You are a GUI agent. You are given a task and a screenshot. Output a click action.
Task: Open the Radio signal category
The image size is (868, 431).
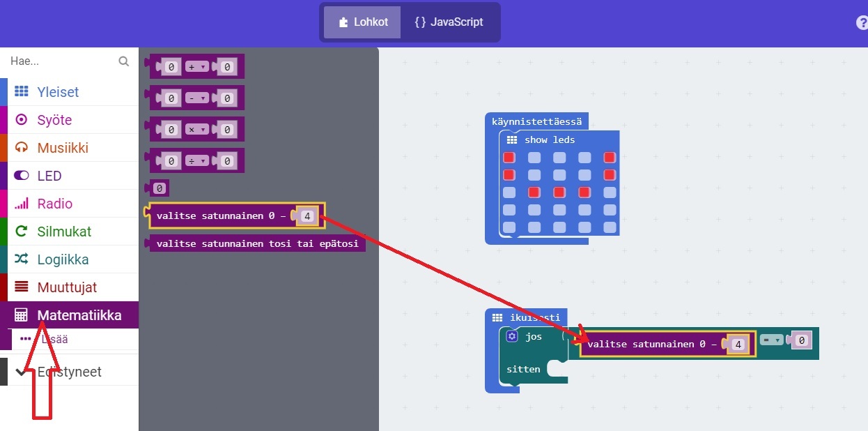tap(22, 204)
